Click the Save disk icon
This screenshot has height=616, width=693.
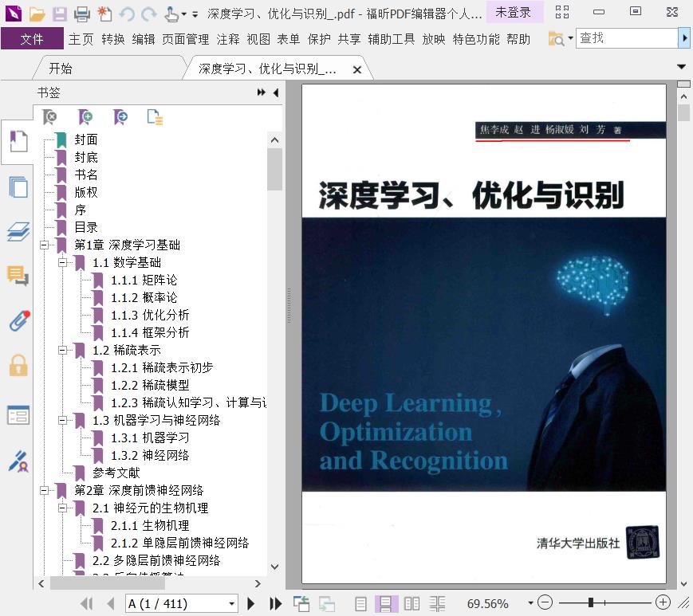(60, 14)
